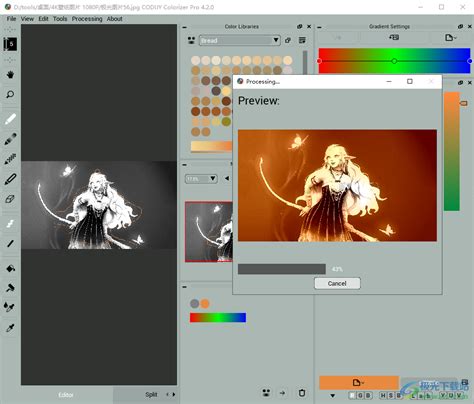The height and width of the screenshot is (404, 474).
Task: Select the white zigzag stroke tool
Action: (x=10, y=224)
